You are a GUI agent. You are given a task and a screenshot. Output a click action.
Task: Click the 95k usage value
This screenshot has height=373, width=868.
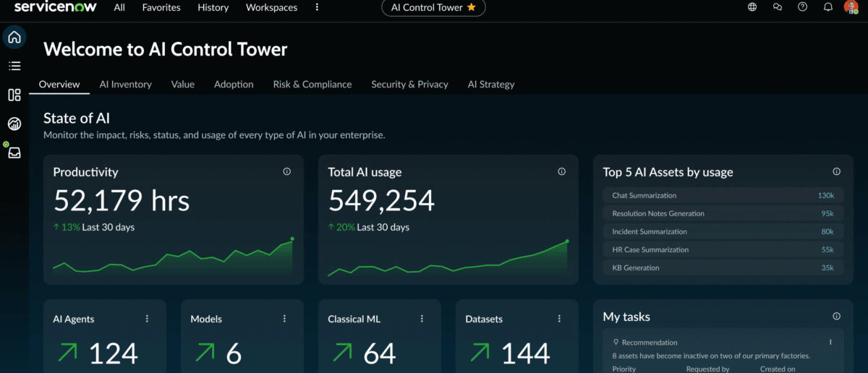(827, 213)
